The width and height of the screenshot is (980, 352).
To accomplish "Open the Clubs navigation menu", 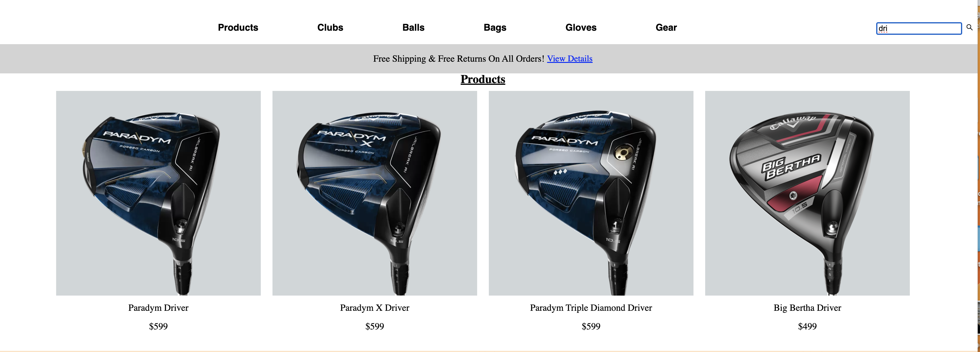I will point(329,27).
